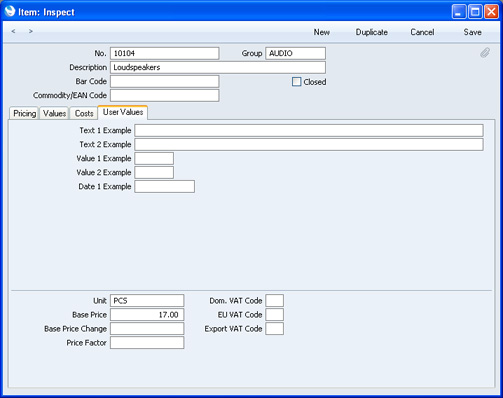Click the Dom. VAT Code field
The image size is (503, 398).
tap(275, 300)
